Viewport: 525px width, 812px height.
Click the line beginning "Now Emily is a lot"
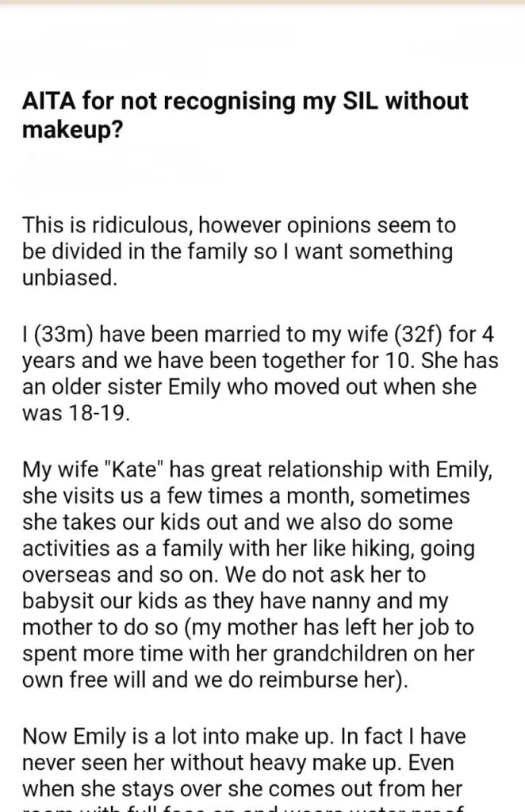click(x=243, y=737)
